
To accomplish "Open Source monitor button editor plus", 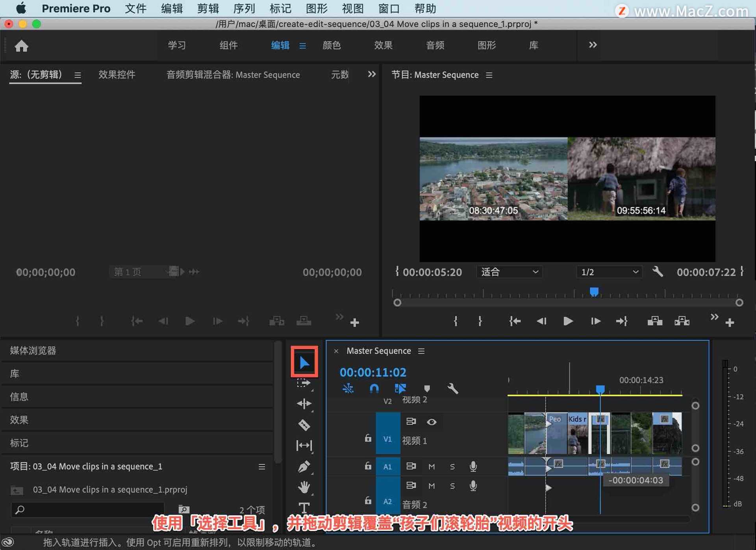I will click(354, 323).
